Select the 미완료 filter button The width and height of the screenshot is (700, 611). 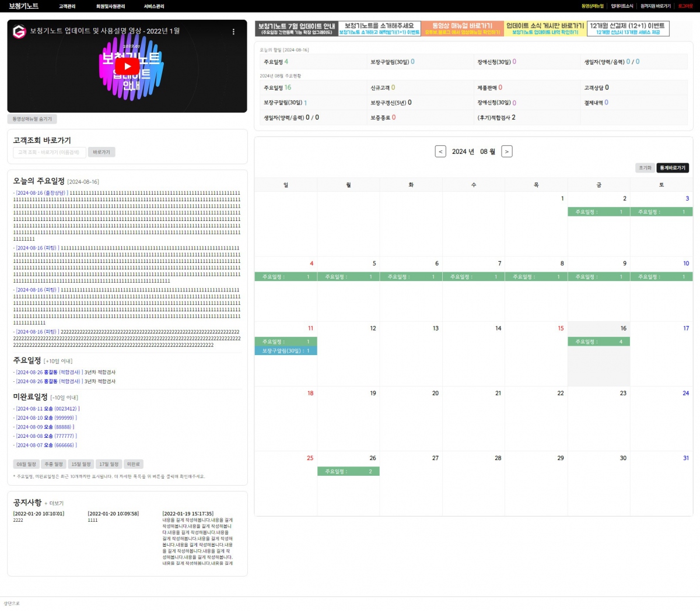pos(134,464)
